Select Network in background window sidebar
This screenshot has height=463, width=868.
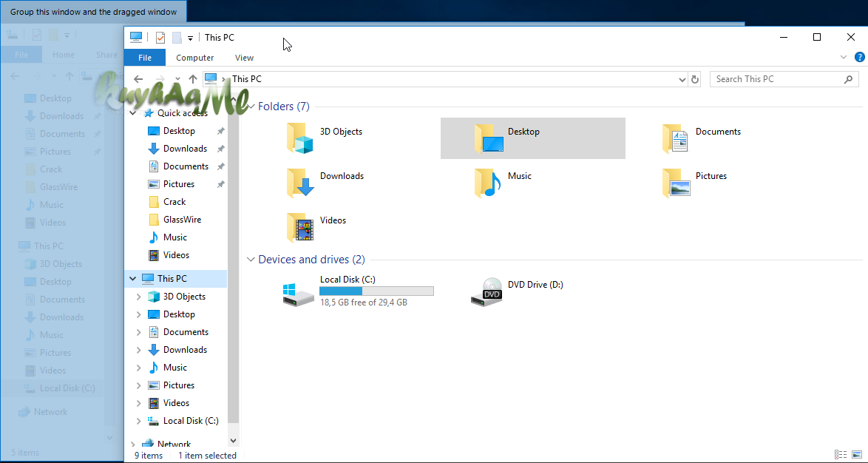point(50,411)
